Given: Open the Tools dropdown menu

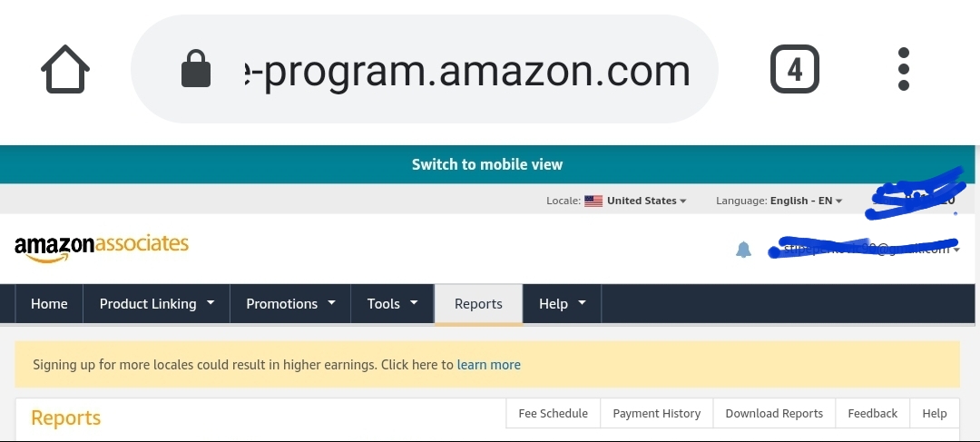Looking at the screenshot, I should [x=392, y=304].
